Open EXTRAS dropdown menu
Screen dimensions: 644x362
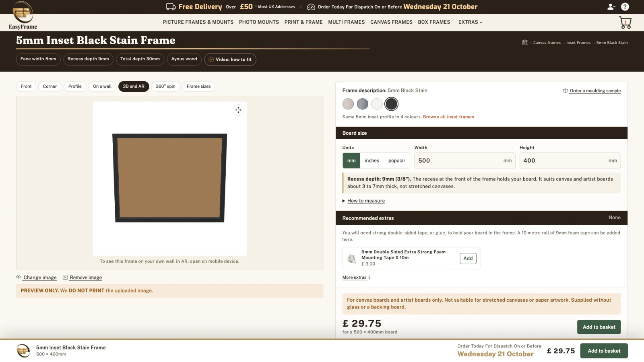pos(470,22)
